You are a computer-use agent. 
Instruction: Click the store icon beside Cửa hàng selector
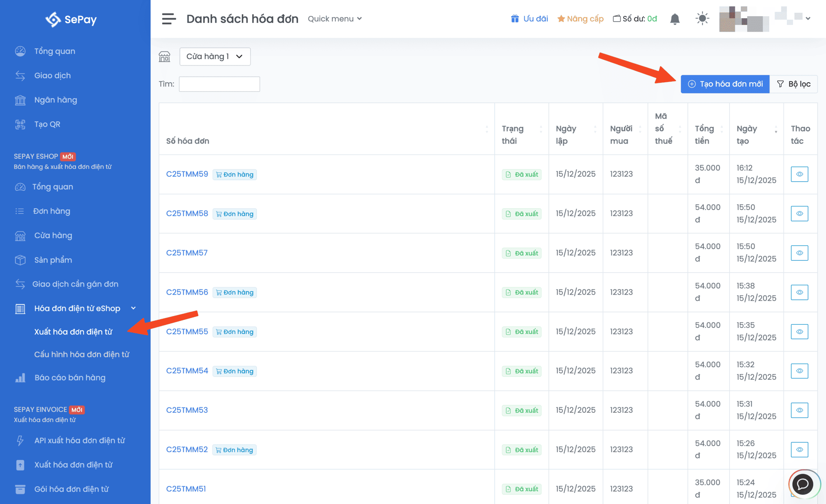coord(165,57)
